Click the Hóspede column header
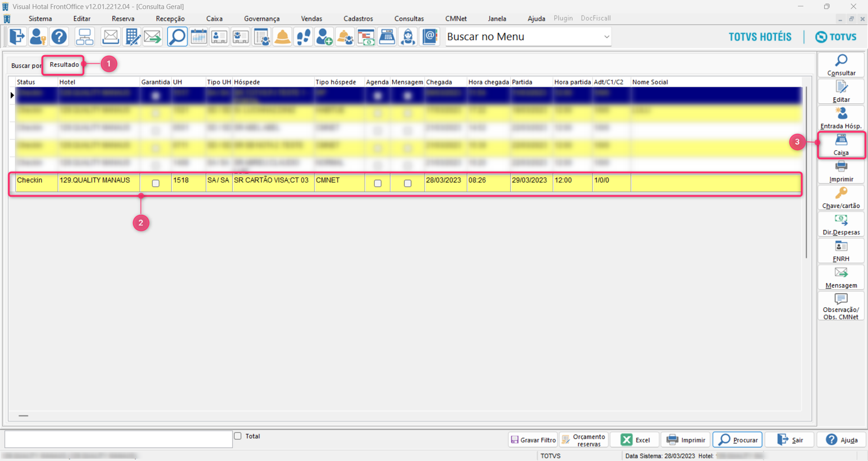 pos(273,82)
